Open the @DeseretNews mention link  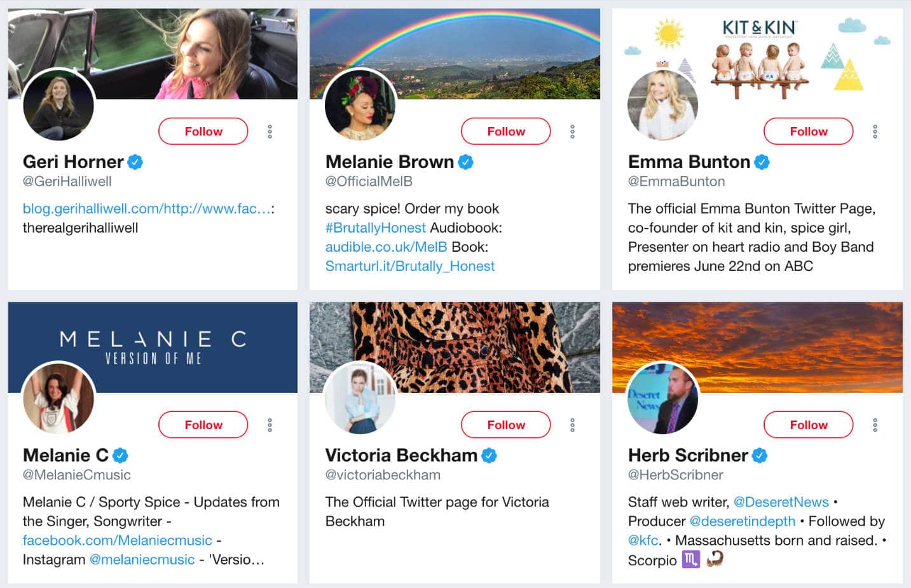[781, 502]
